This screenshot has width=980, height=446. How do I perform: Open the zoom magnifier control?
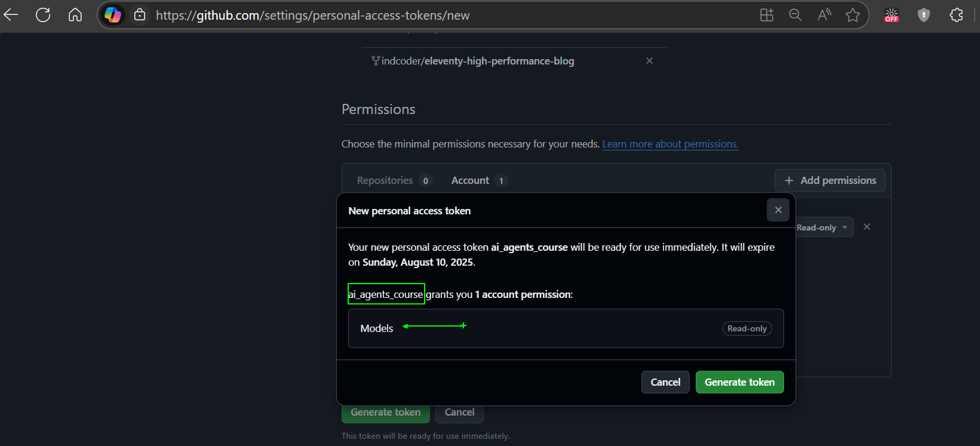click(x=795, y=15)
